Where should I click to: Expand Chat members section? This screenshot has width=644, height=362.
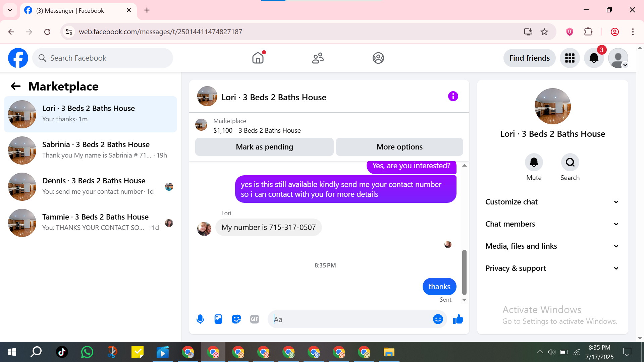(x=552, y=224)
